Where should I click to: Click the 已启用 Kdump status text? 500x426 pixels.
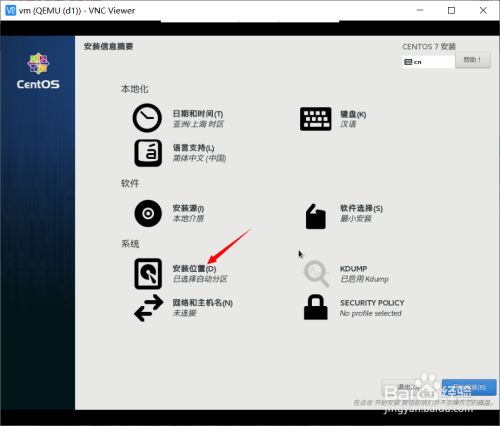tap(364, 279)
